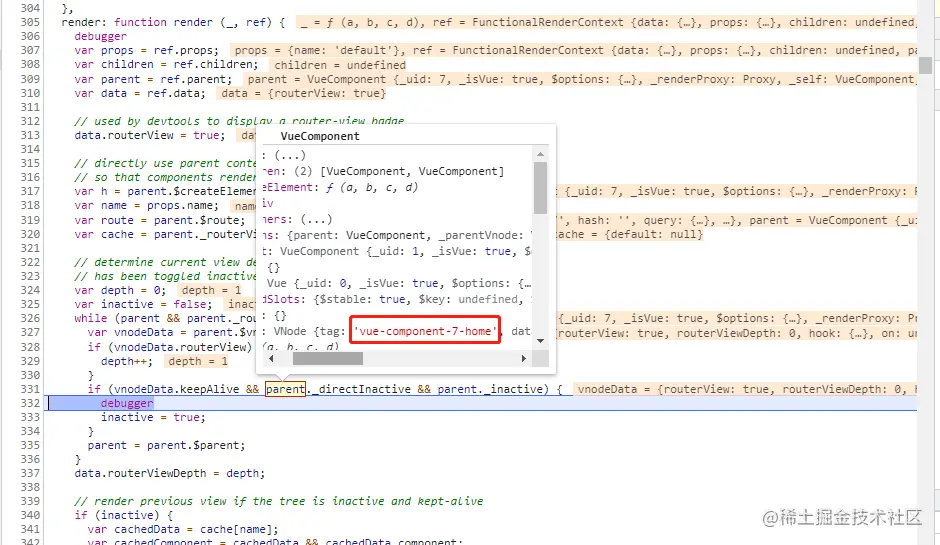Set a breakpoint on line 313
Image resolution: width=940 pixels, height=545 pixels.
tap(30, 136)
